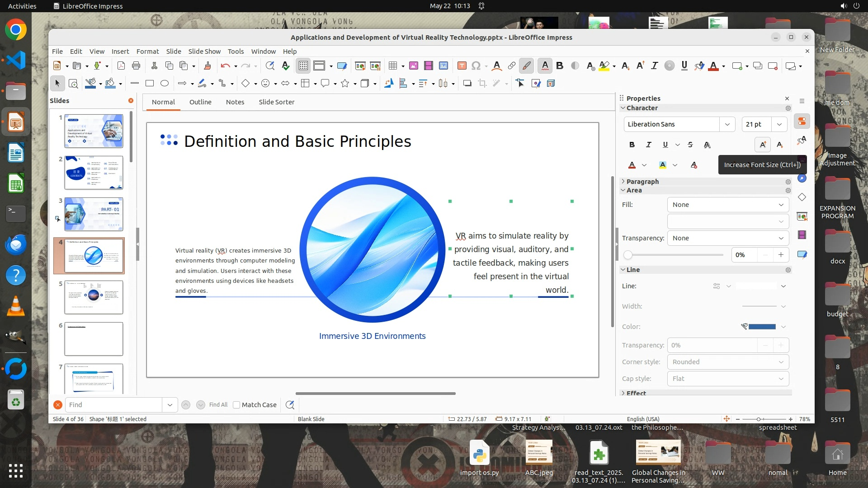Toggle Bold in Character panel
This screenshot has height=488, width=868.
pyautogui.click(x=632, y=145)
